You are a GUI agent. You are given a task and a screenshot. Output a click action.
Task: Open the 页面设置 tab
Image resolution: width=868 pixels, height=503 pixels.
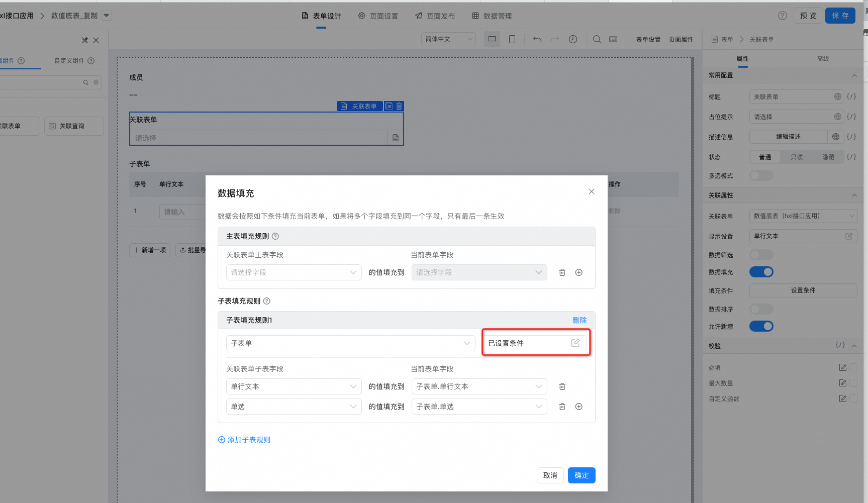(x=378, y=16)
